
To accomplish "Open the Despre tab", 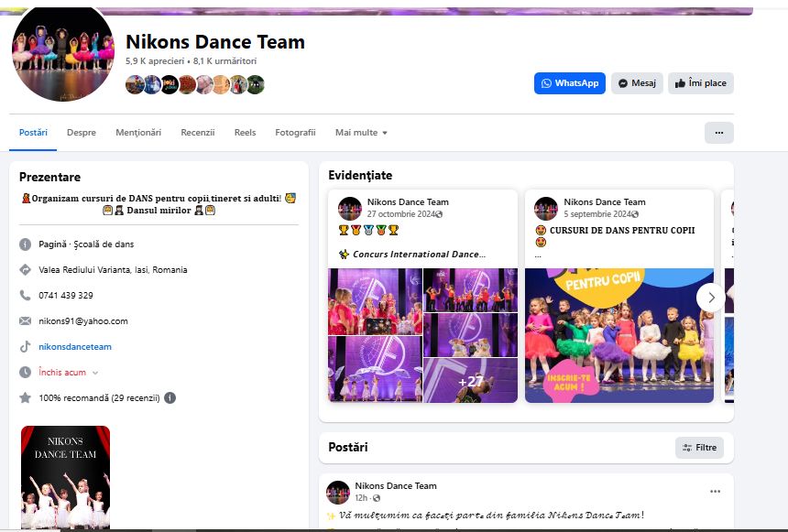I will [82, 133].
